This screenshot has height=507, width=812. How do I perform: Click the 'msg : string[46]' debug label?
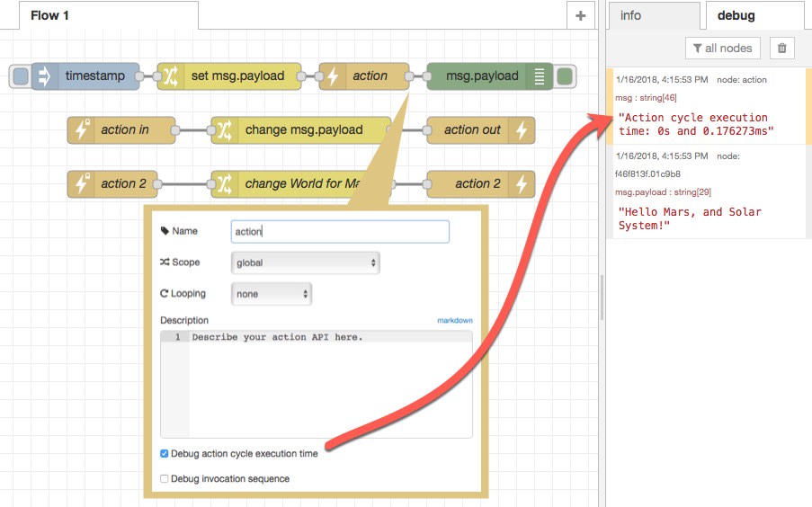(646, 98)
